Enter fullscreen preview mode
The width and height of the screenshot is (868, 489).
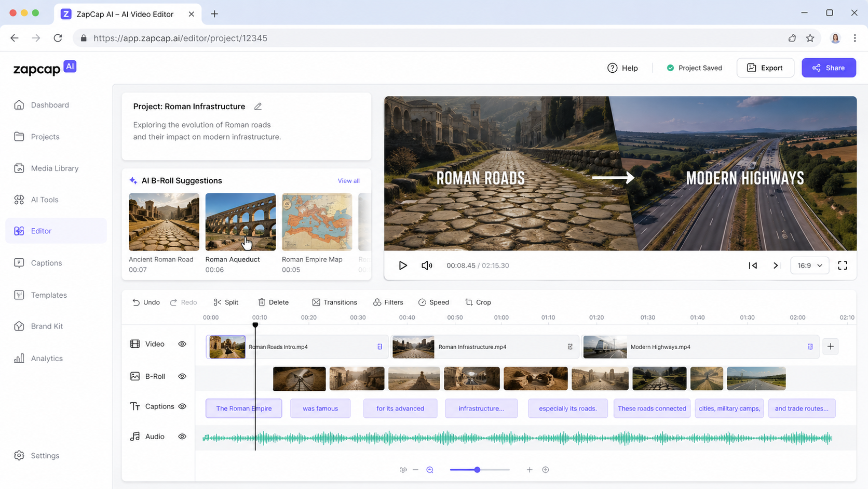(x=843, y=266)
